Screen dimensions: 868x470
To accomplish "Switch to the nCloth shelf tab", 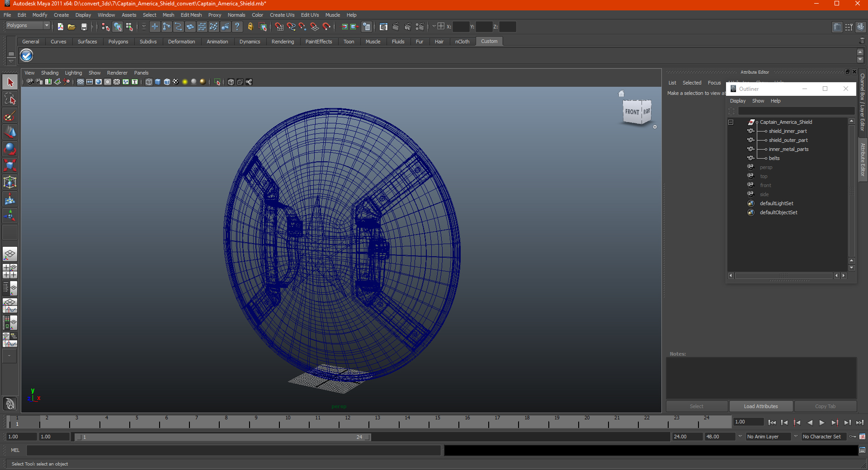I will [x=462, y=42].
